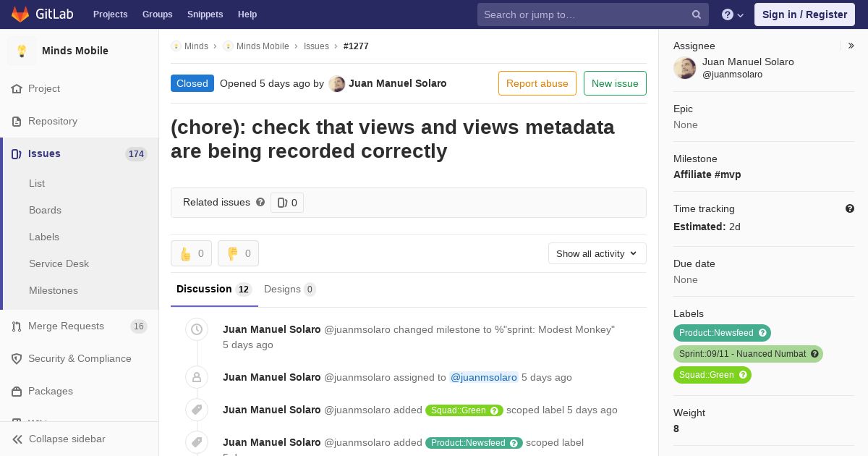
Task: Click the Report abuse button
Action: click(x=537, y=83)
